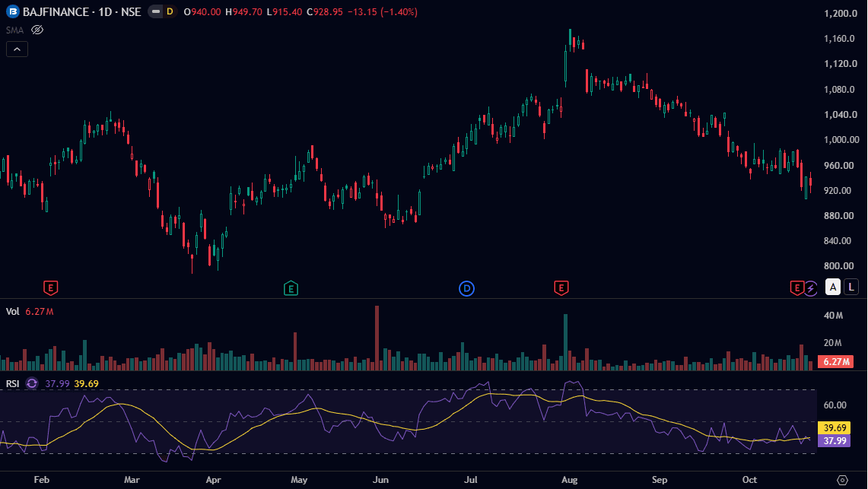The width and height of the screenshot is (868, 489).
Task: Click the Mar label on time axis
Action: tap(132, 480)
